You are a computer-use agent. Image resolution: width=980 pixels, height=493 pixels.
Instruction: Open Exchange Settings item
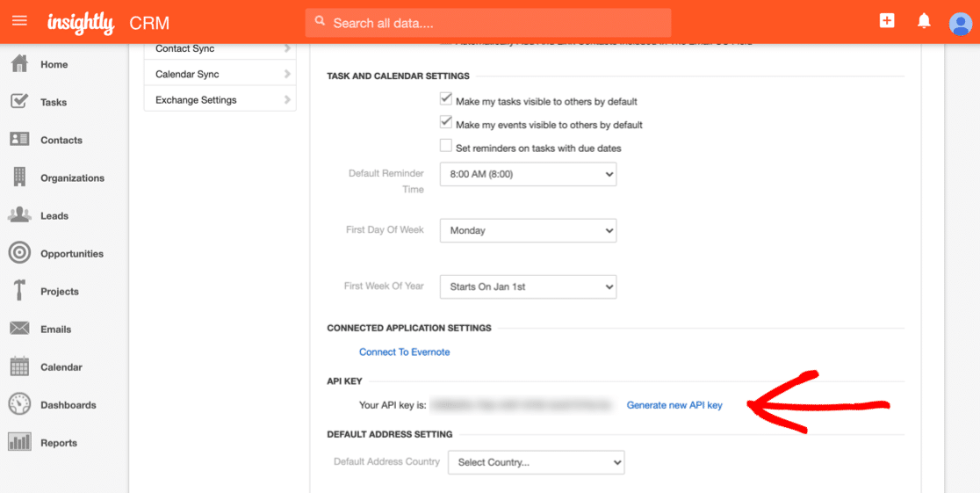click(220, 99)
